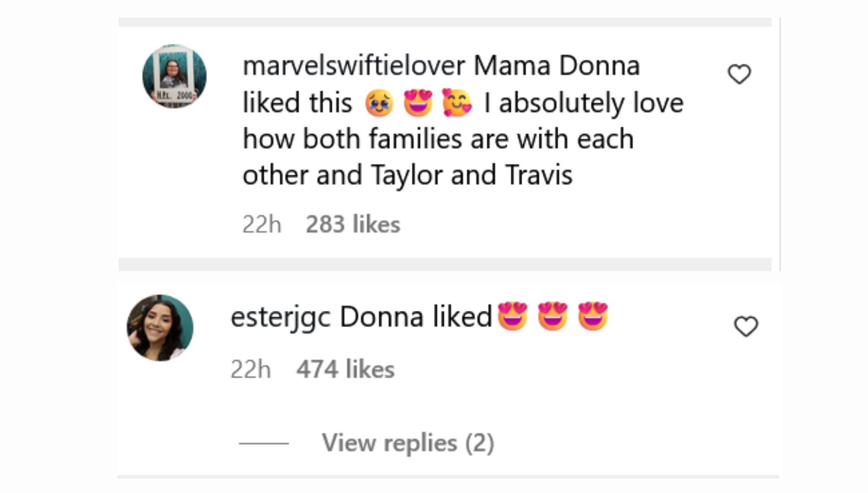Open esterjgc's profile picture
This screenshot has width=868, height=493.
tap(160, 328)
